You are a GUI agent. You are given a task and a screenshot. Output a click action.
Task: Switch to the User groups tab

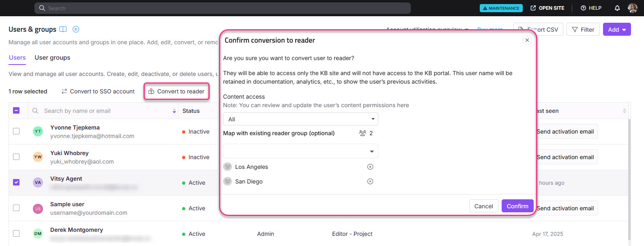[x=52, y=58]
